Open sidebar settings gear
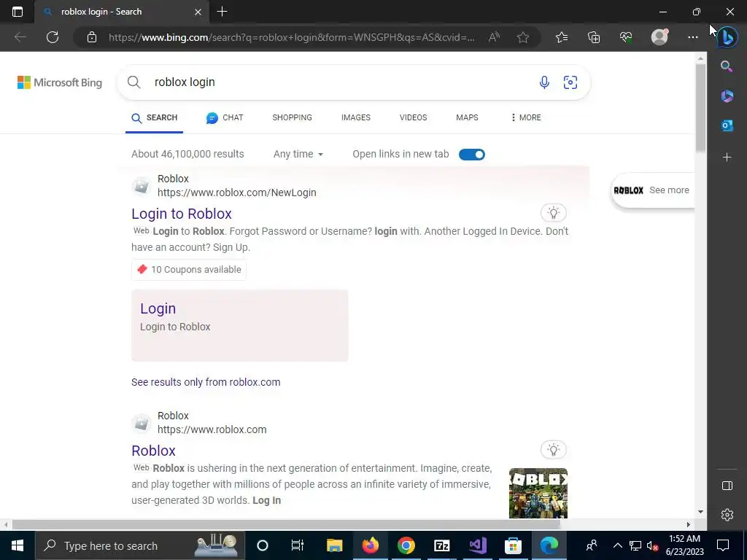747x560 pixels. 727,515
